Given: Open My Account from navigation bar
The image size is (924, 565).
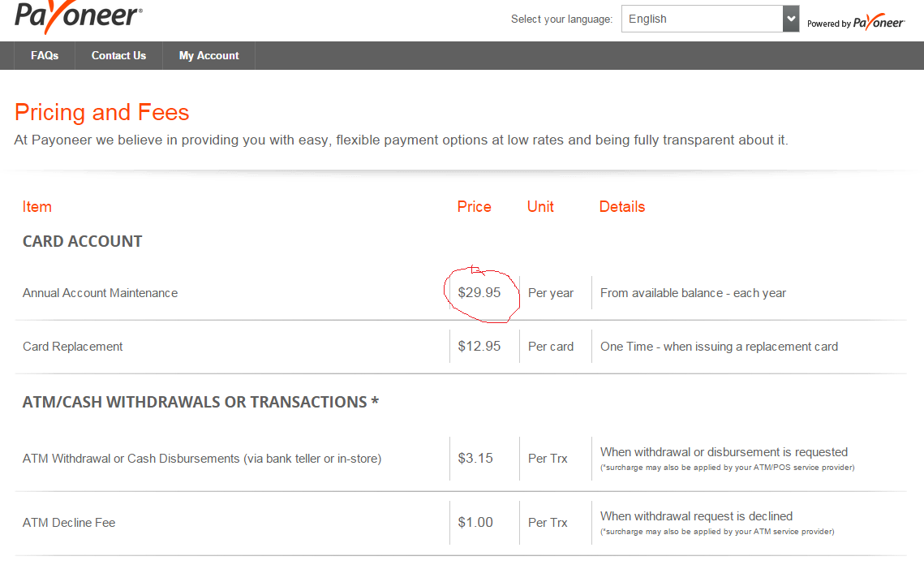Looking at the screenshot, I should (208, 56).
